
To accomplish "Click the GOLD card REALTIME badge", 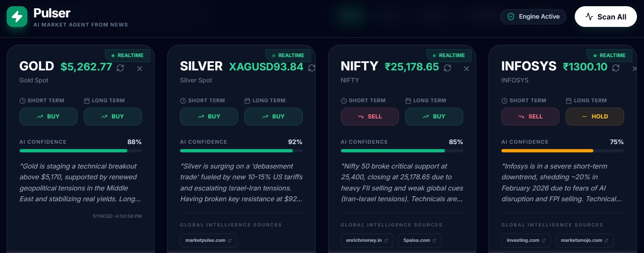I will click(127, 55).
